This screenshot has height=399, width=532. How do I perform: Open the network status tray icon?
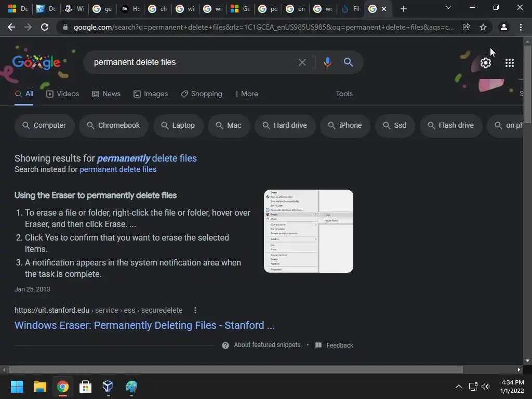(473, 387)
